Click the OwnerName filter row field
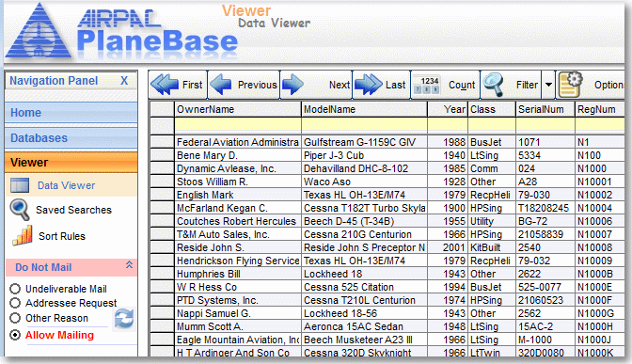Image resolution: width=632 pixels, height=364 pixels. (x=238, y=125)
